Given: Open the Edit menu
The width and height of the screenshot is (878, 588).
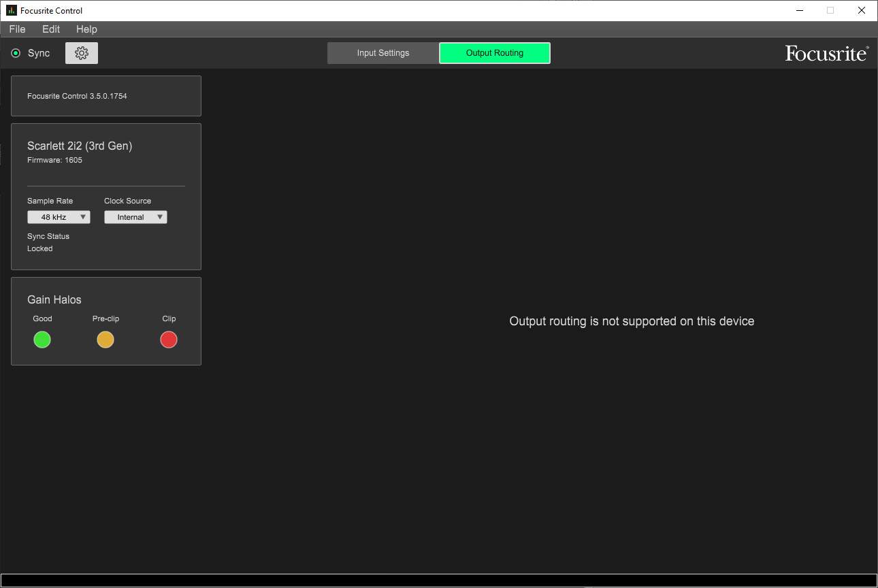Looking at the screenshot, I should [51, 29].
